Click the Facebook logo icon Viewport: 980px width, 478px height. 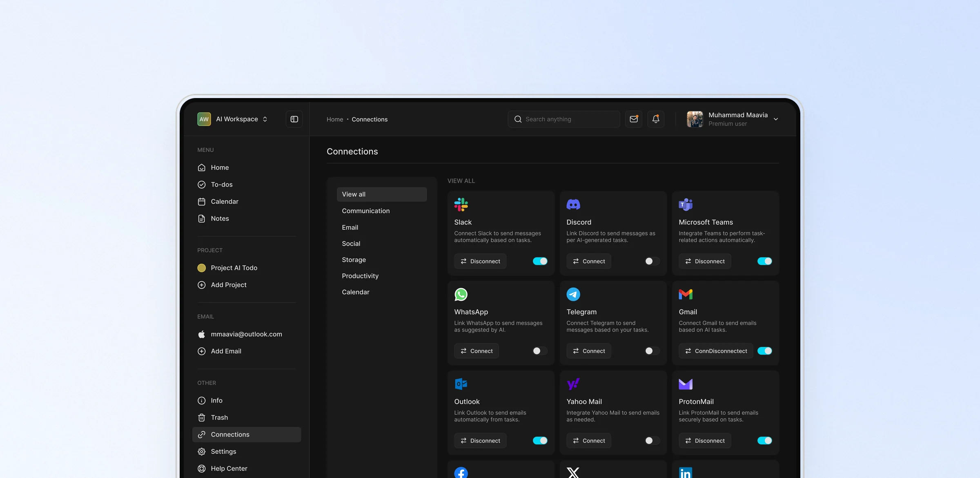tap(461, 473)
